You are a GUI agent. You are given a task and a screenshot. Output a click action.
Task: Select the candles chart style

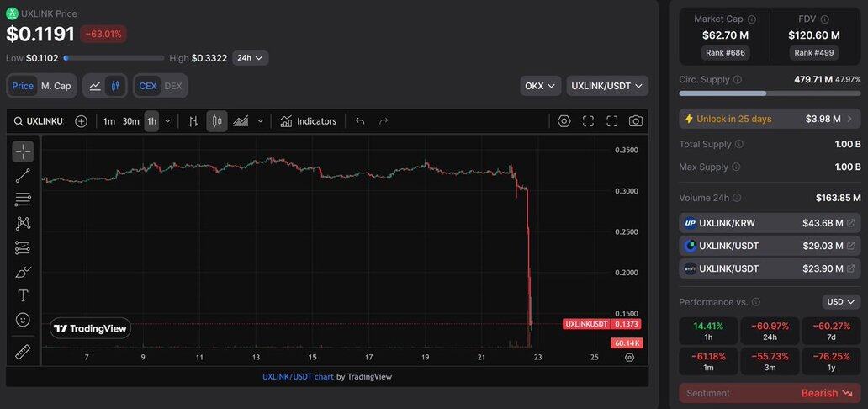tap(217, 121)
